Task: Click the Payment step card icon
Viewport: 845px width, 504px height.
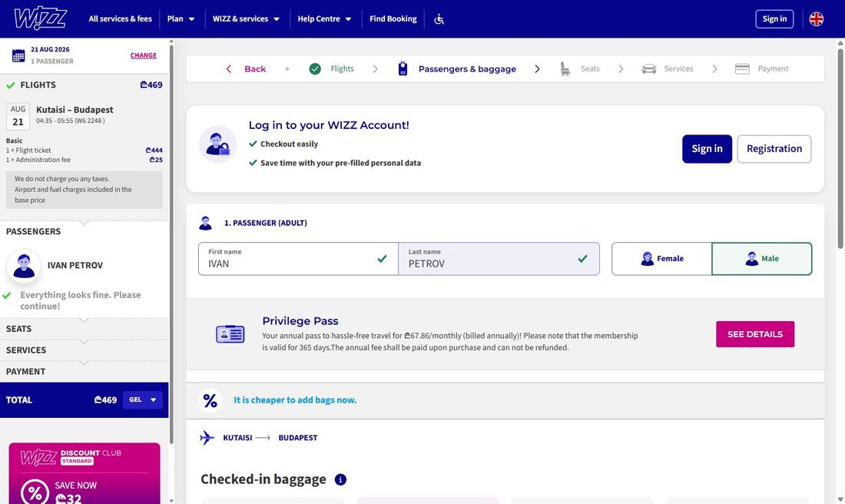Action: (x=742, y=69)
